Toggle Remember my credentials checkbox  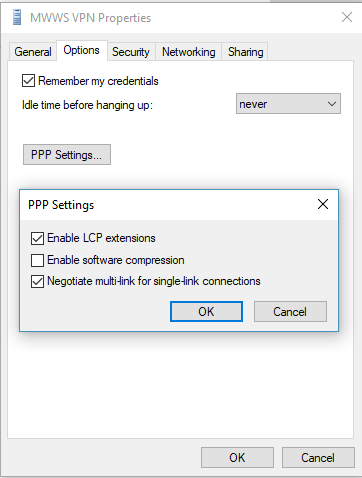[28, 81]
